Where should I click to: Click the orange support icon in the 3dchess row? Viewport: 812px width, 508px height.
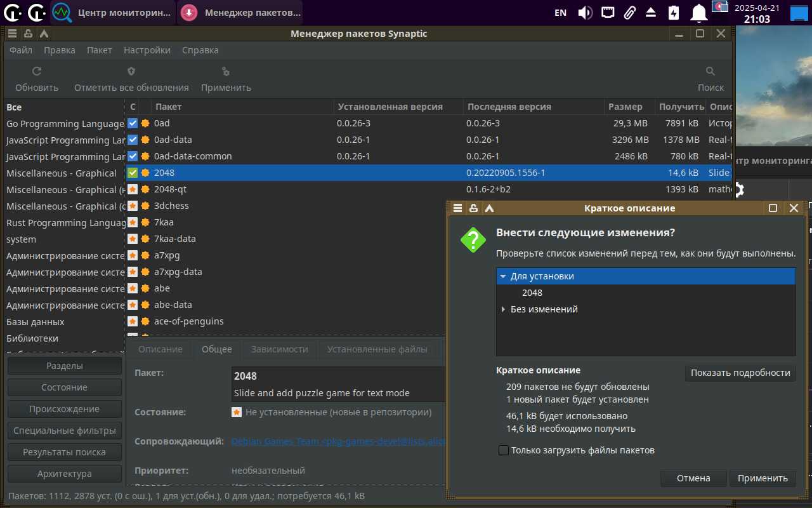click(145, 206)
